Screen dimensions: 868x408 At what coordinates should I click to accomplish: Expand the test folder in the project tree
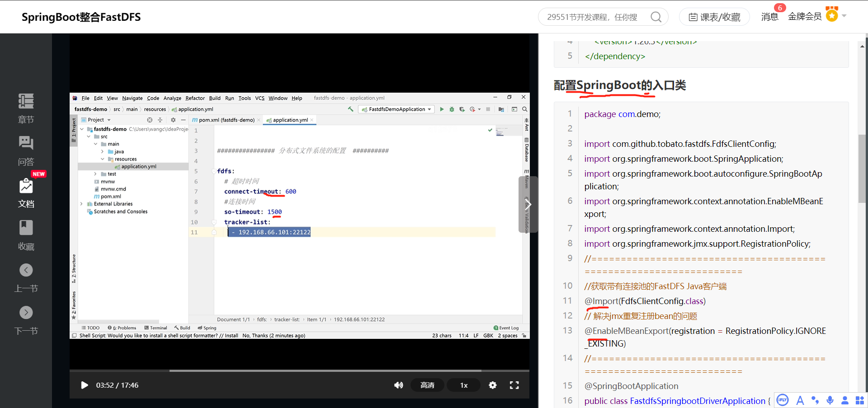(x=95, y=174)
